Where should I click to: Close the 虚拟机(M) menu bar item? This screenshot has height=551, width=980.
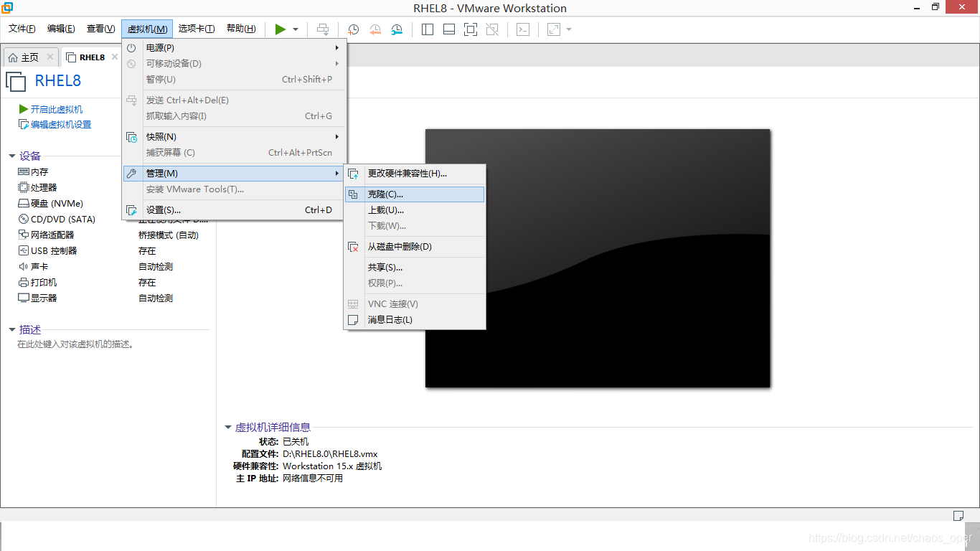(x=147, y=29)
